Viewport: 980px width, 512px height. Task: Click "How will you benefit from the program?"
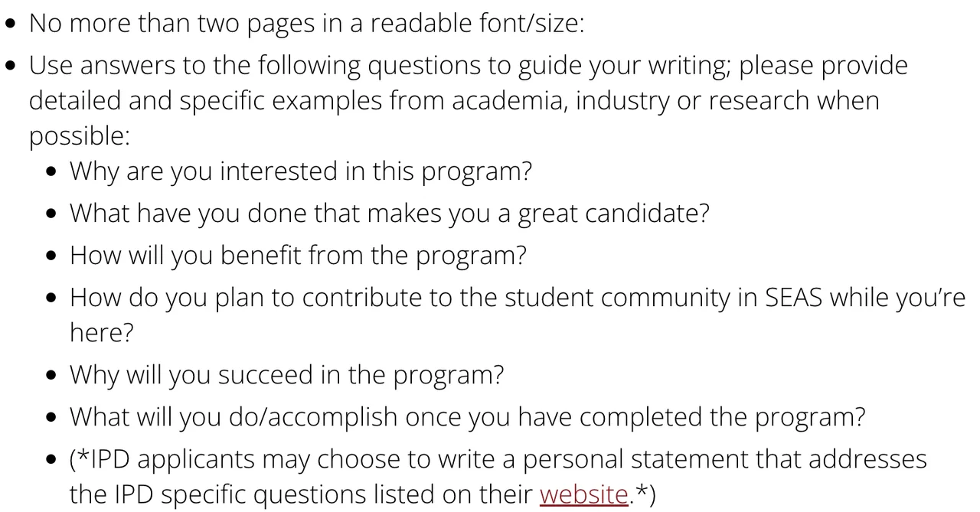[298, 255]
